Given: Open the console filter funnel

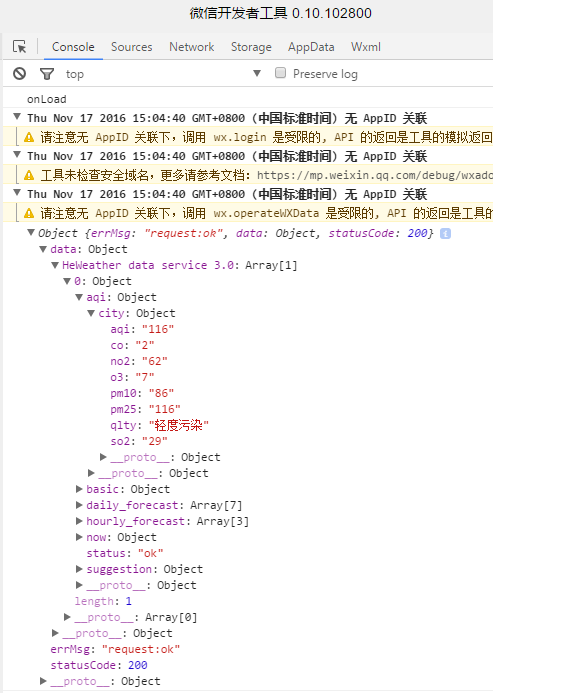Looking at the screenshot, I should click(47, 74).
